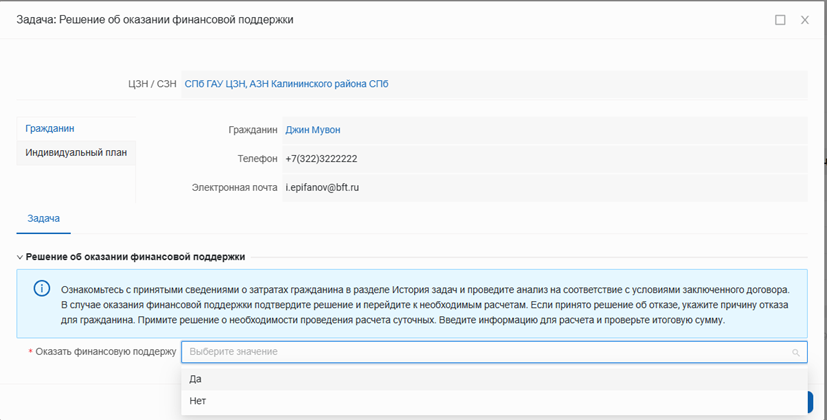Choose 'Нет' in the dropdown list
Viewport: 827px width, 420px height.
(197, 401)
